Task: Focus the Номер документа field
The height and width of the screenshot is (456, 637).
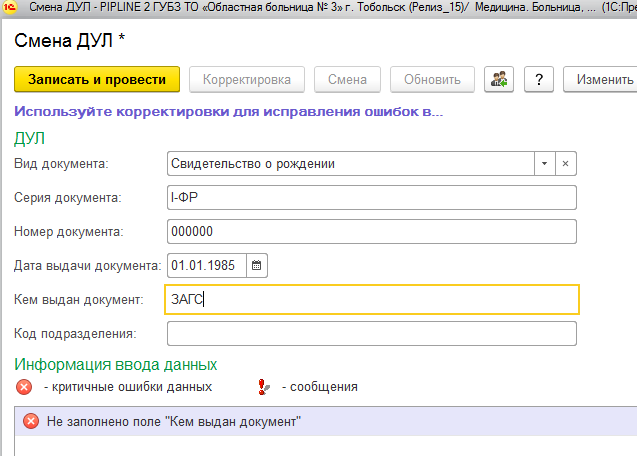Action: pyautogui.click(x=372, y=231)
